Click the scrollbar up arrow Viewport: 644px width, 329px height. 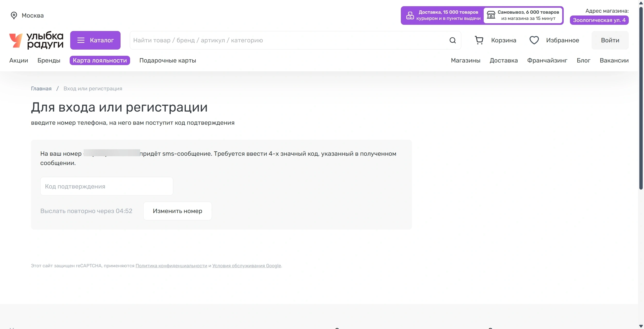pos(641,3)
